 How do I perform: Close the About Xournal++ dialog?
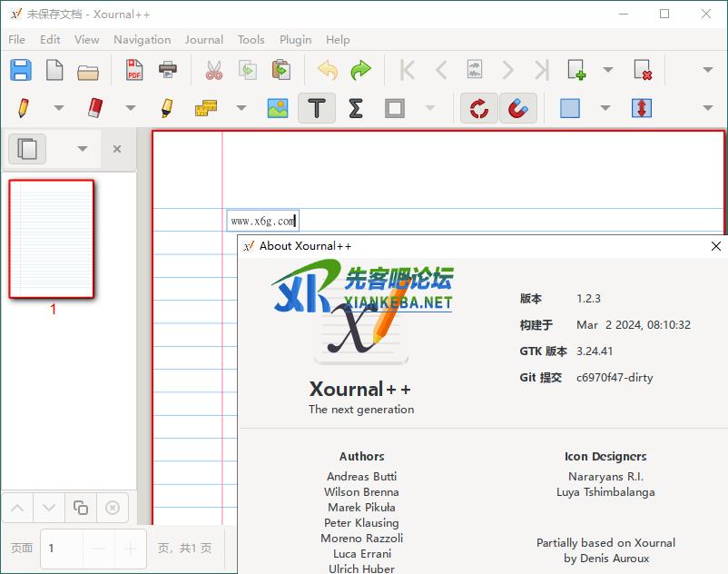[715, 246]
